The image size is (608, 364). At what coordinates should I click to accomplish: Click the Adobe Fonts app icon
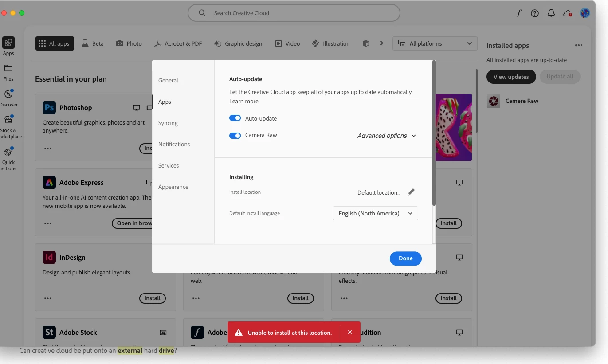click(197, 332)
